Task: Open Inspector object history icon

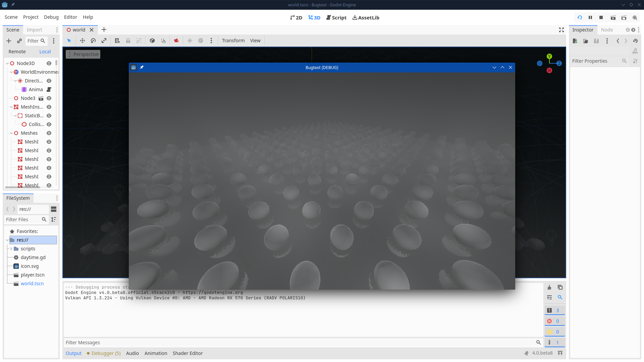Action: (635, 41)
